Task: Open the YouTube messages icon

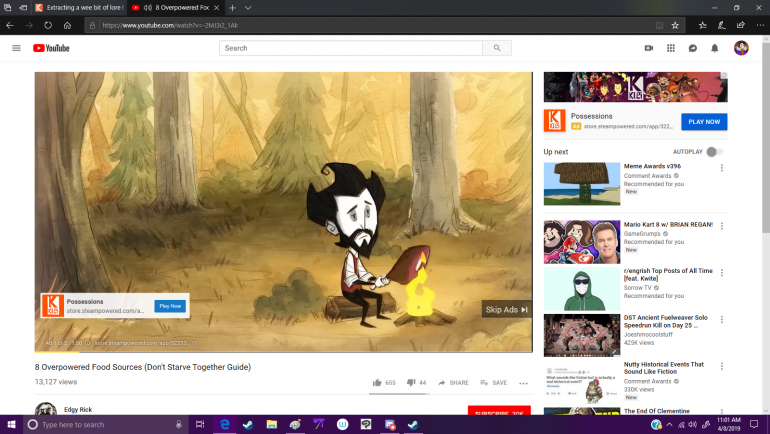Action: pyautogui.click(x=692, y=48)
